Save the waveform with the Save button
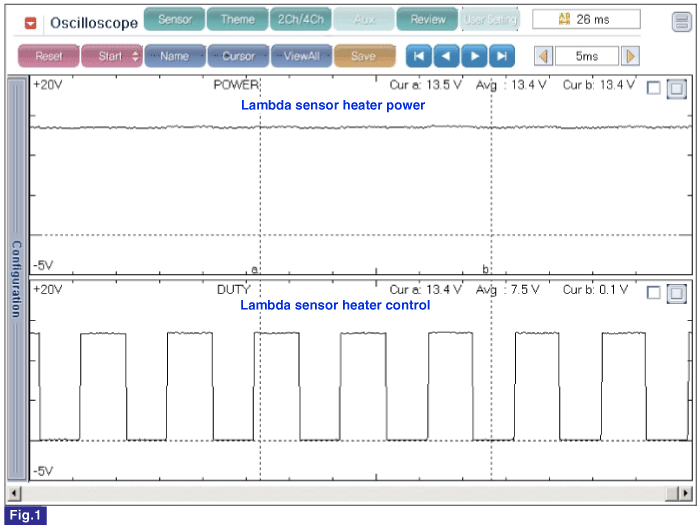Viewport: 700px width, 527px height. tap(364, 56)
